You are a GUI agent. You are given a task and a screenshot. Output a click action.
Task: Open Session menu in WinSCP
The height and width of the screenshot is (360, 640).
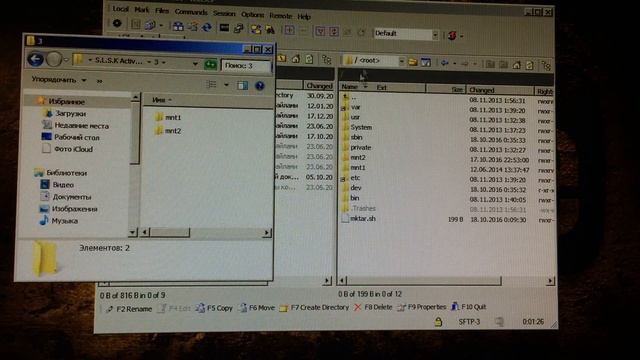[x=224, y=13]
